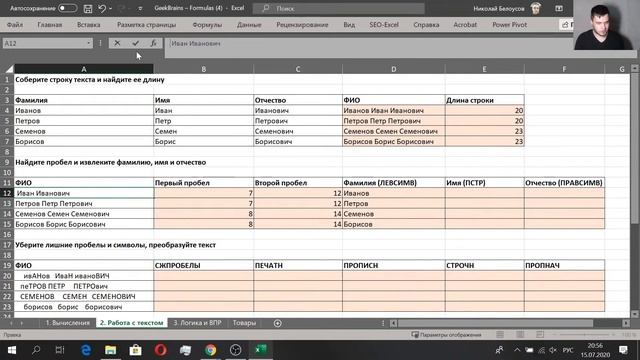Click cell with Иванов Иван Иванович
The height and width of the screenshot is (360, 640).
(393, 111)
